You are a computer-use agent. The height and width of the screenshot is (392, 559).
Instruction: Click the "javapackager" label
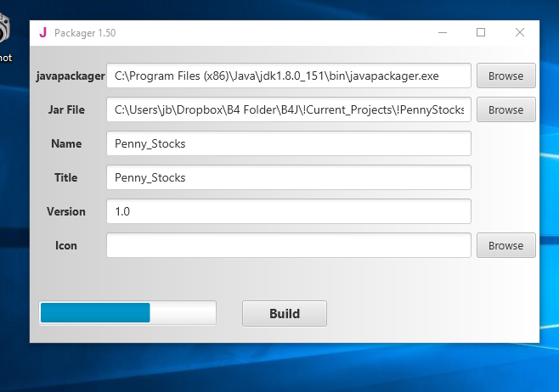(71, 76)
